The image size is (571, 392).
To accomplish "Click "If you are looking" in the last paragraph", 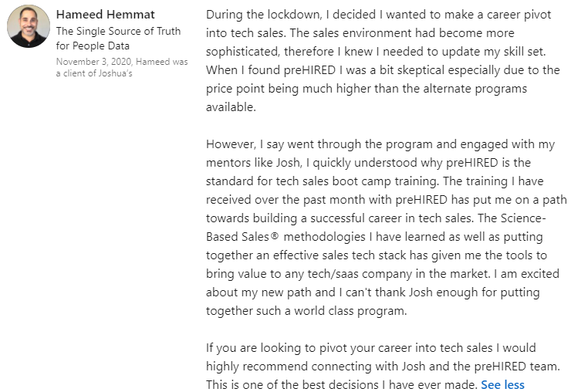I will tap(253, 348).
